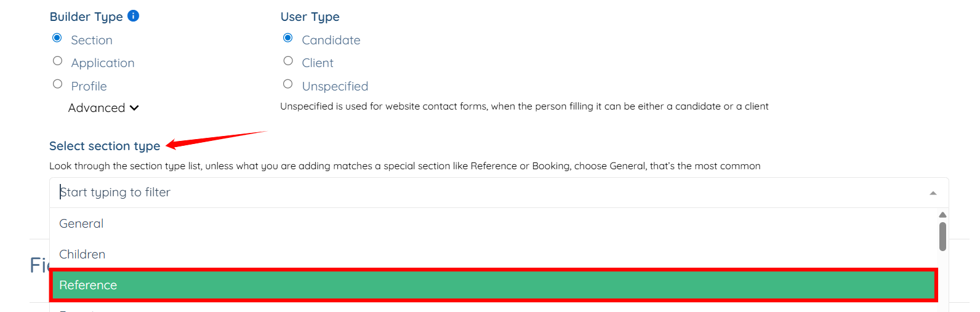Pick Children from the section list
The width and height of the screenshot is (980, 312).
point(494,254)
